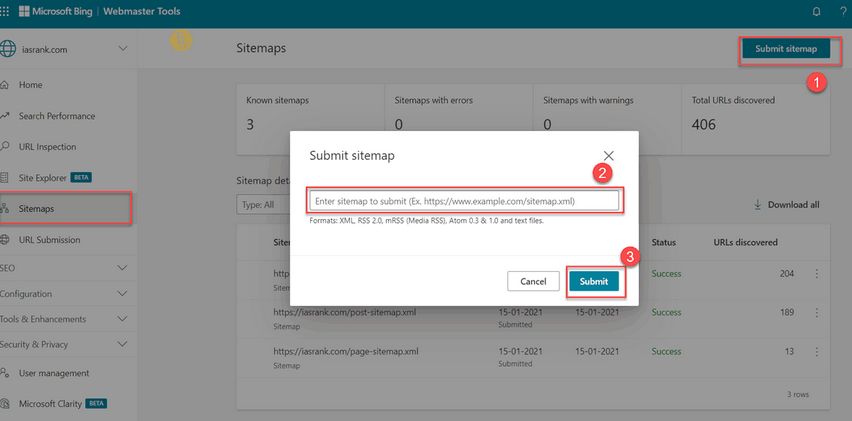Open the app launcher grid icon

4,11
